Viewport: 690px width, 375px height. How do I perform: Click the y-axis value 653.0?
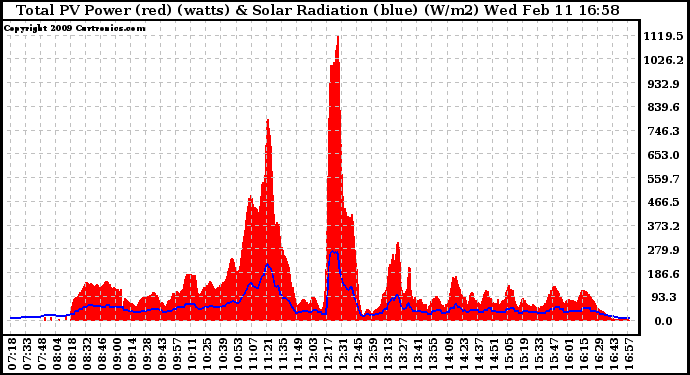(x=664, y=155)
